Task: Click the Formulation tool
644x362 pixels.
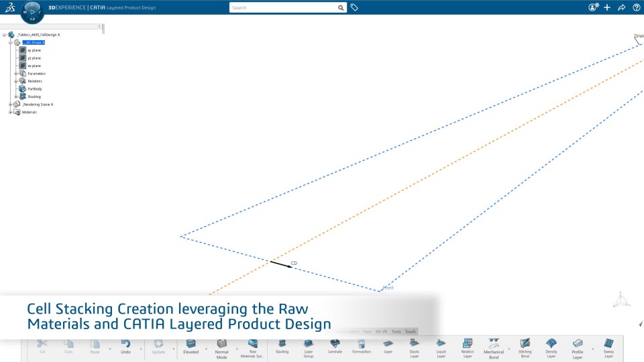Action: coord(362,347)
